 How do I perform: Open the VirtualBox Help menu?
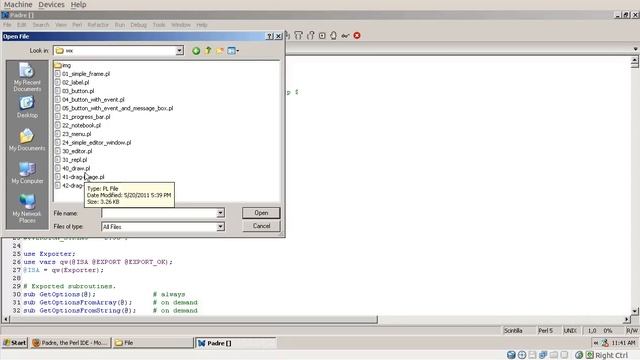pyautogui.click(x=78, y=4)
